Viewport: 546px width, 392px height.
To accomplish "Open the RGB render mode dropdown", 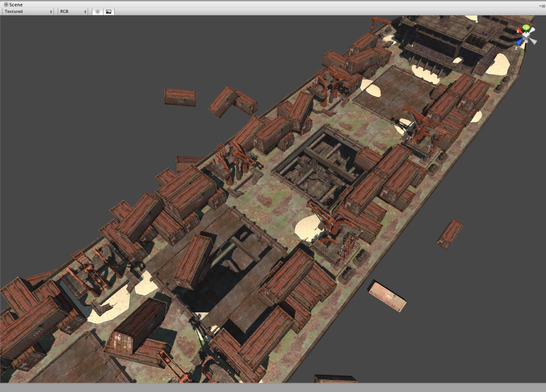I will [x=73, y=12].
